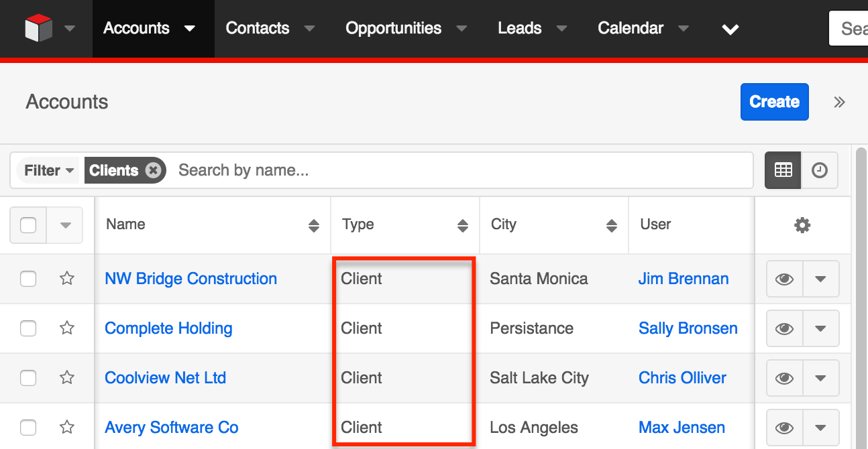868x449 pixels.
Task: Open column settings gear icon
Action: click(802, 225)
